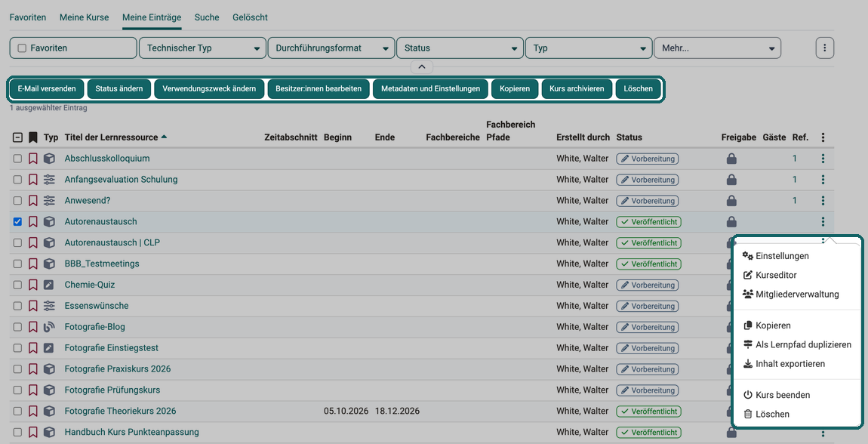Select checkbox for Fotografie Einstiegstest

17,348
